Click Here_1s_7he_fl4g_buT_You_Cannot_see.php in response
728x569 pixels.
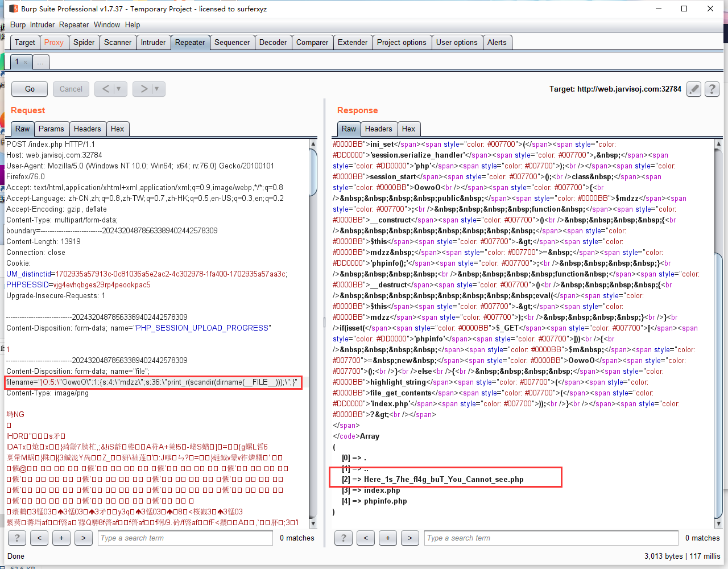(x=444, y=479)
